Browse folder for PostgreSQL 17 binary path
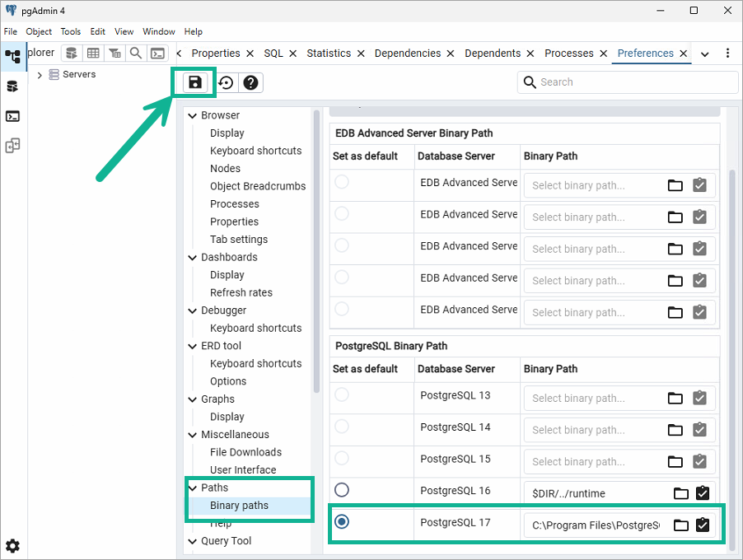Image resolution: width=743 pixels, height=560 pixels. tap(681, 525)
